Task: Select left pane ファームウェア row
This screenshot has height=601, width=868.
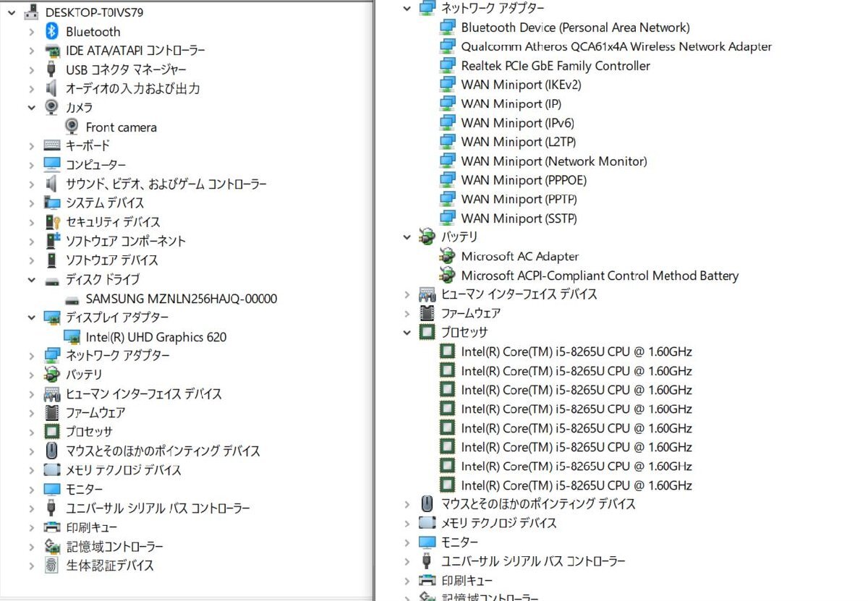Action: [95, 412]
